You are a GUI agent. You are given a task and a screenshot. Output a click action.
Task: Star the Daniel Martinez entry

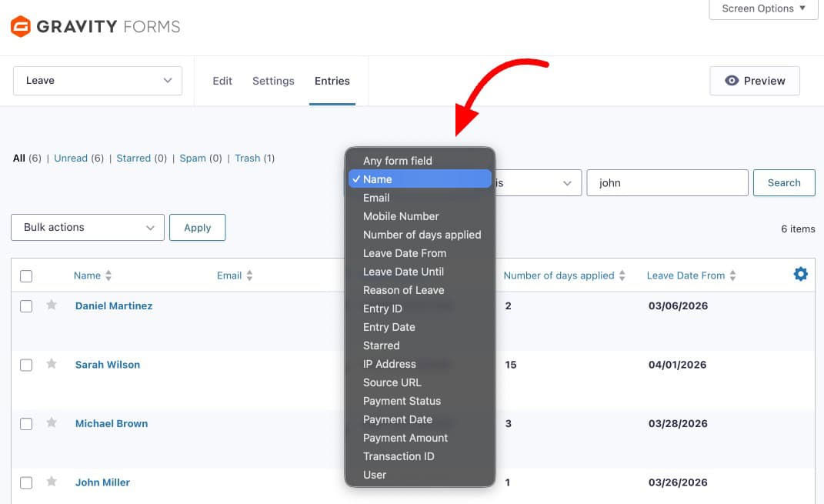click(52, 305)
